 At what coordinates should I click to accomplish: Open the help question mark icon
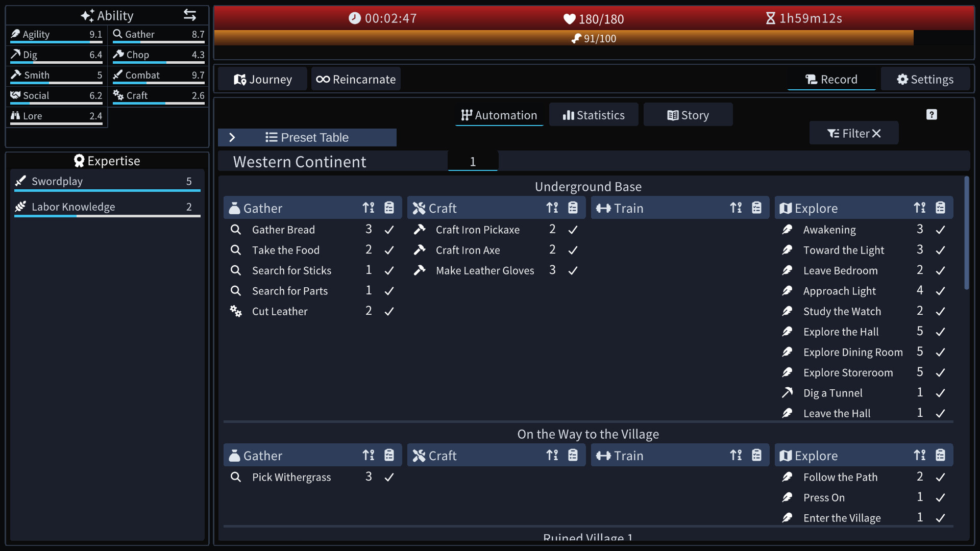point(932,115)
